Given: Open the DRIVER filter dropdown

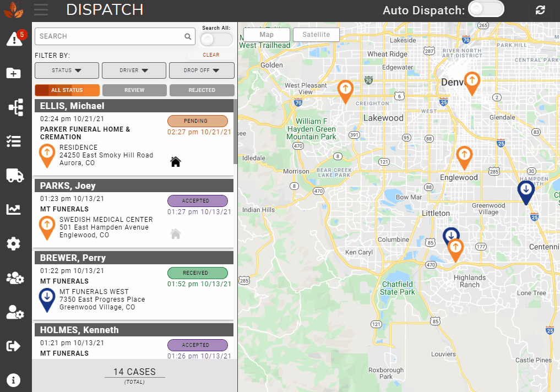Looking at the screenshot, I should point(134,70).
